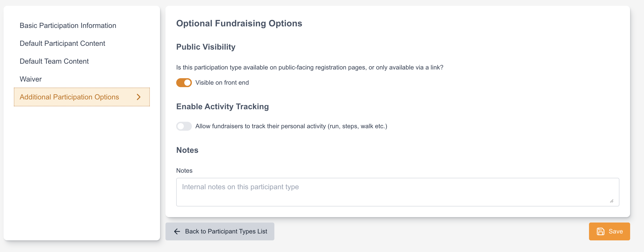Focus the internal Notes text area

click(x=398, y=192)
